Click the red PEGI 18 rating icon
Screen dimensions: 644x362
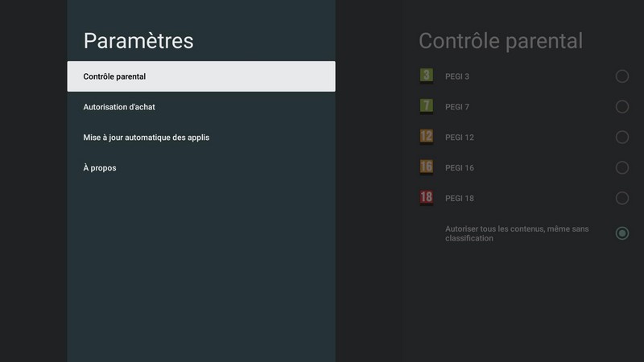point(427,198)
